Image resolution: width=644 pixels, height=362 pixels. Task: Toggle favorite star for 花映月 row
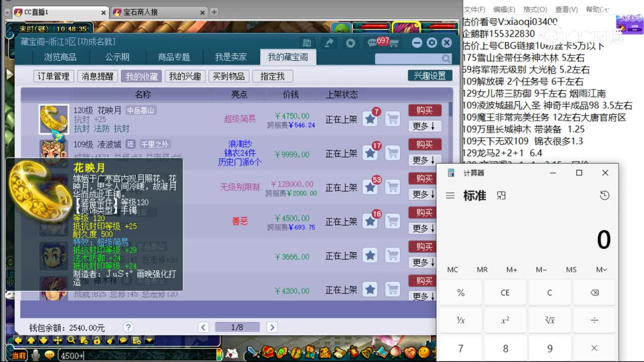pos(370,119)
